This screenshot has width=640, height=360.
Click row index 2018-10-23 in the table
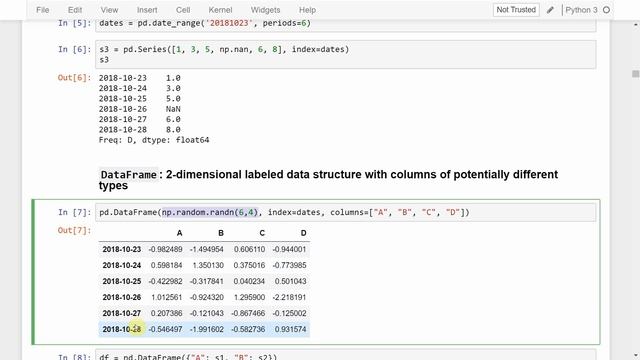(122, 249)
